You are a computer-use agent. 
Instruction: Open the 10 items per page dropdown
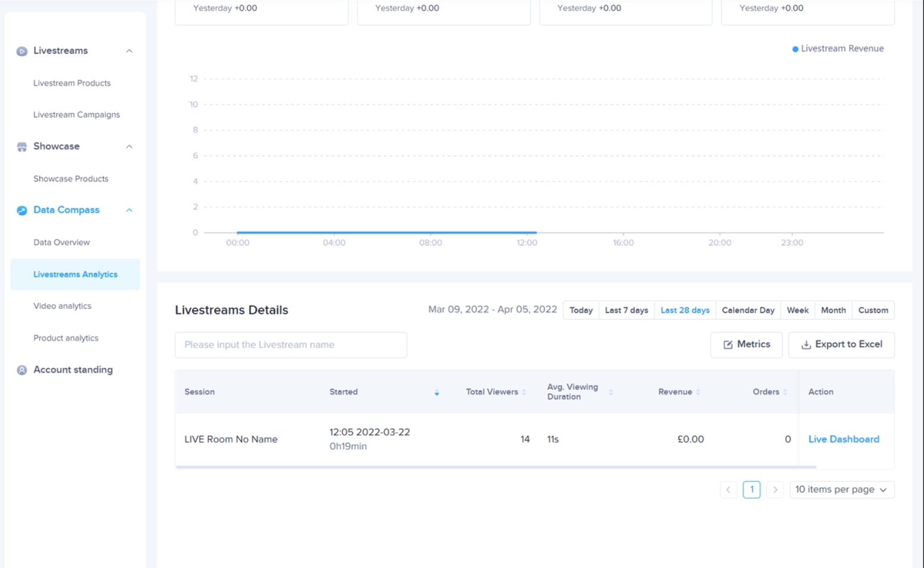841,490
